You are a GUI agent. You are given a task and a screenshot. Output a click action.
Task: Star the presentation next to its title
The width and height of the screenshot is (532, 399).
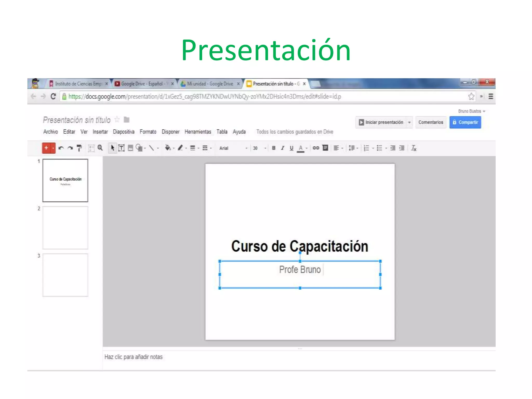[117, 119]
